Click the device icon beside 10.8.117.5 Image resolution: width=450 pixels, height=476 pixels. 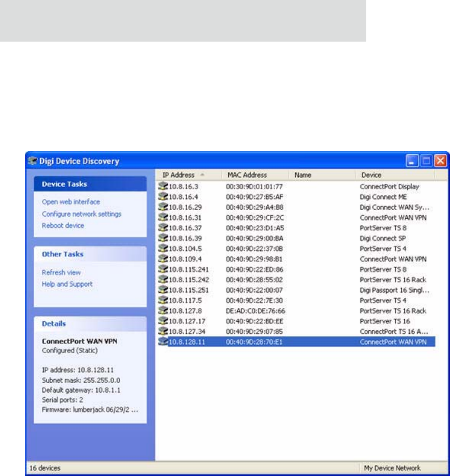click(163, 300)
